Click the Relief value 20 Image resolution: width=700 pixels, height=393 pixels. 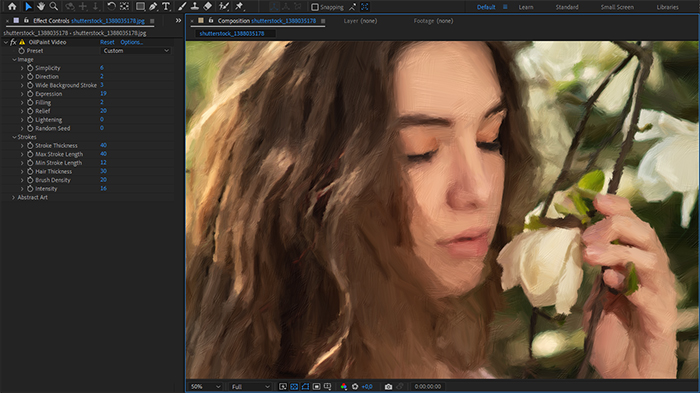pyautogui.click(x=103, y=110)
